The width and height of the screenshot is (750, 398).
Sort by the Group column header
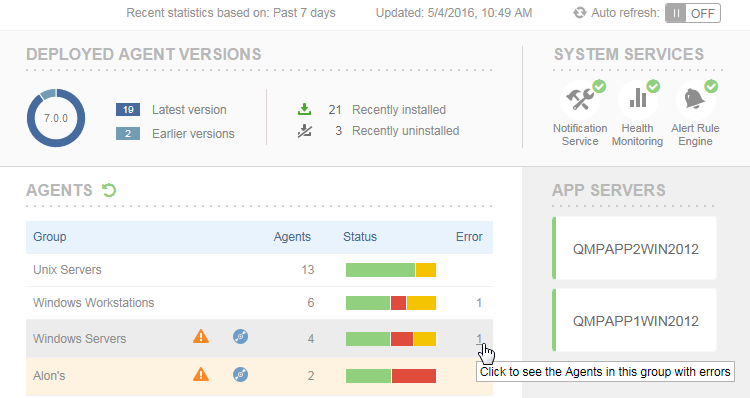pos(50,237)
